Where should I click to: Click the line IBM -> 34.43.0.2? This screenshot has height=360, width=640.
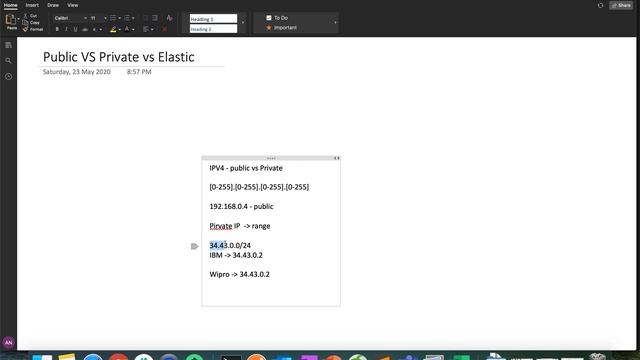pyautogui.click(x=236, y=256)
